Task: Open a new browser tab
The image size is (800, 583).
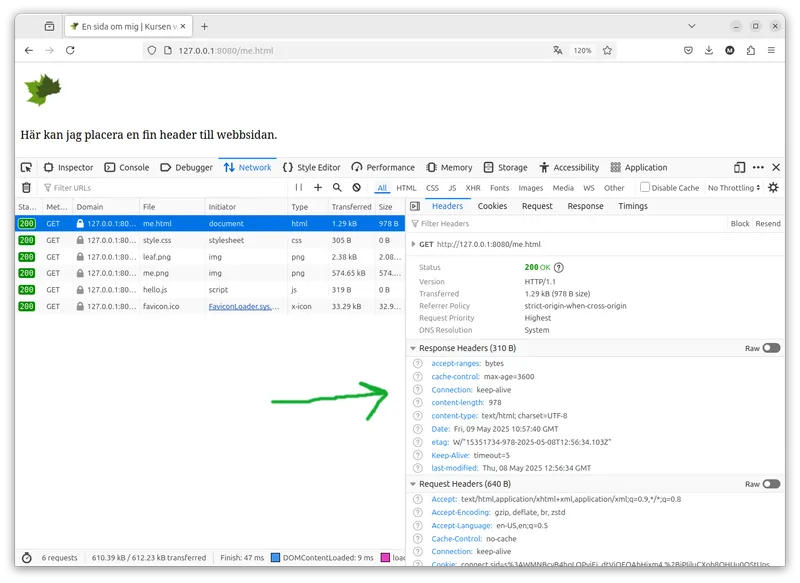Action: point(204,27)
